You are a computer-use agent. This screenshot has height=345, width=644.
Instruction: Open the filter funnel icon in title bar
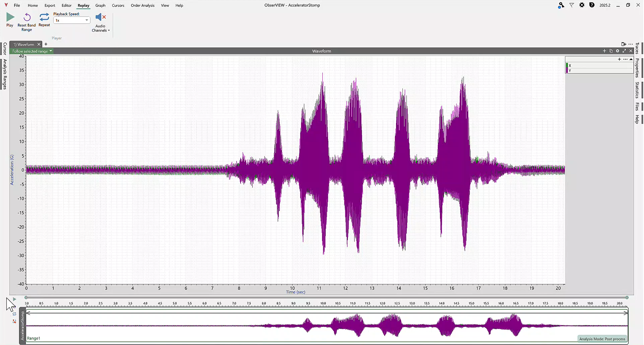(x=571, y=5)
